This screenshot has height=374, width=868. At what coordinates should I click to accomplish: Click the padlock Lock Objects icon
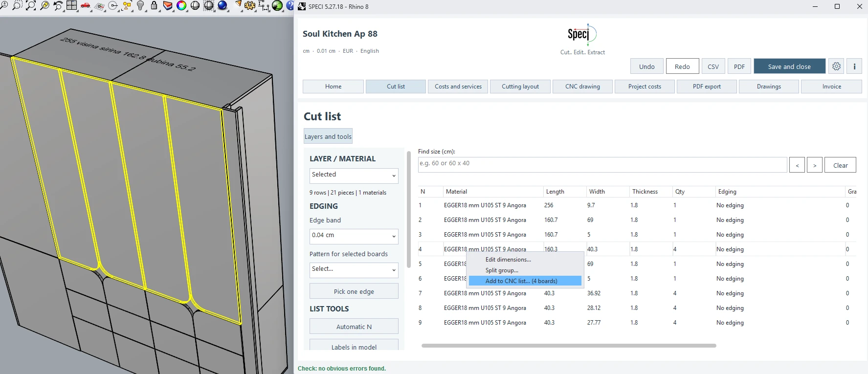click(154, 5)
